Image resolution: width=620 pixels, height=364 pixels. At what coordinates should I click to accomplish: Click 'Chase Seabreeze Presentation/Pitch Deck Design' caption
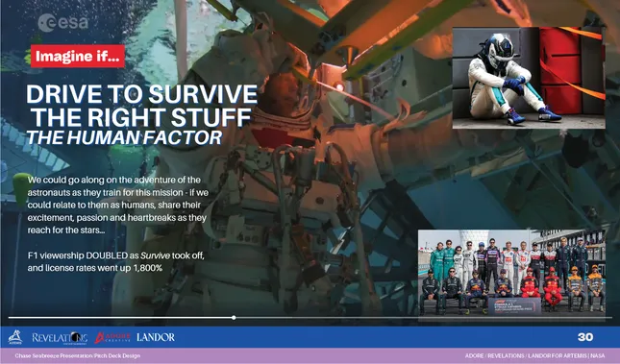pos(78,355)
